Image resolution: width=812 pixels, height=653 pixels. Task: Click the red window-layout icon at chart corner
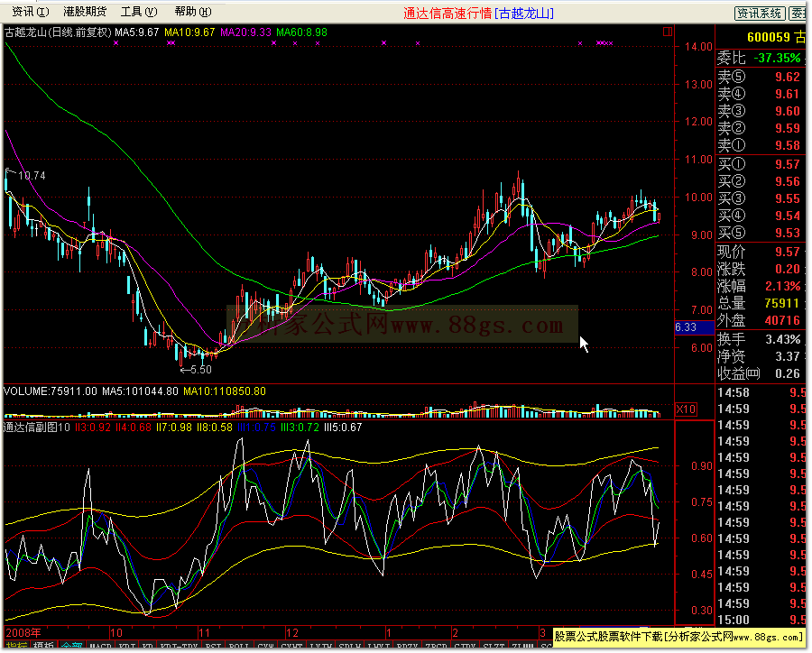click(x=668, y=32)
